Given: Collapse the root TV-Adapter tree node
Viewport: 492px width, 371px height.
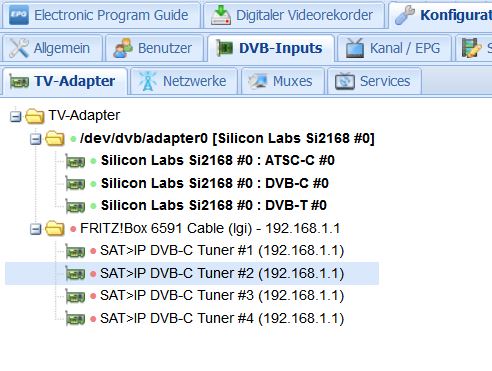Looking at the screenshot, I should point(15,116).
